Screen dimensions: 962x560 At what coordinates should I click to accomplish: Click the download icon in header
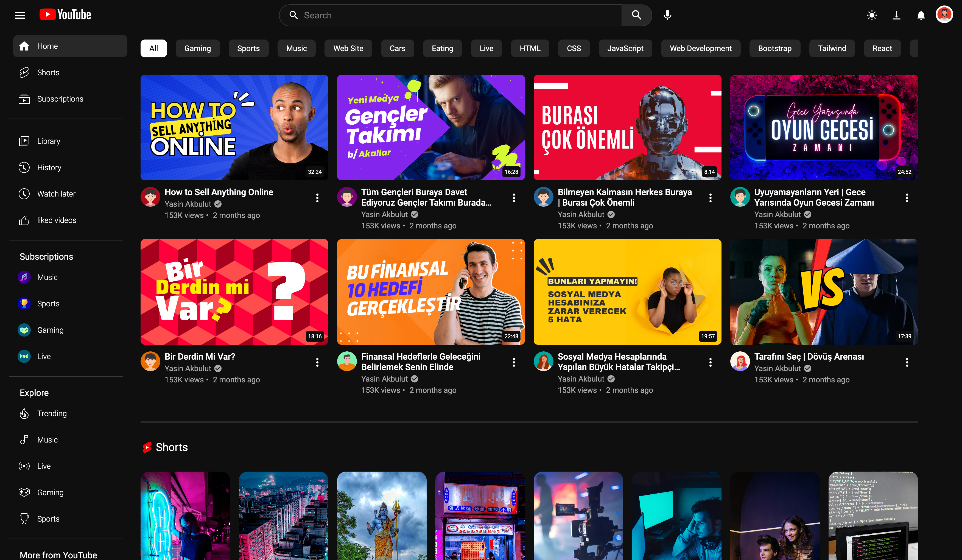[896, 15]
